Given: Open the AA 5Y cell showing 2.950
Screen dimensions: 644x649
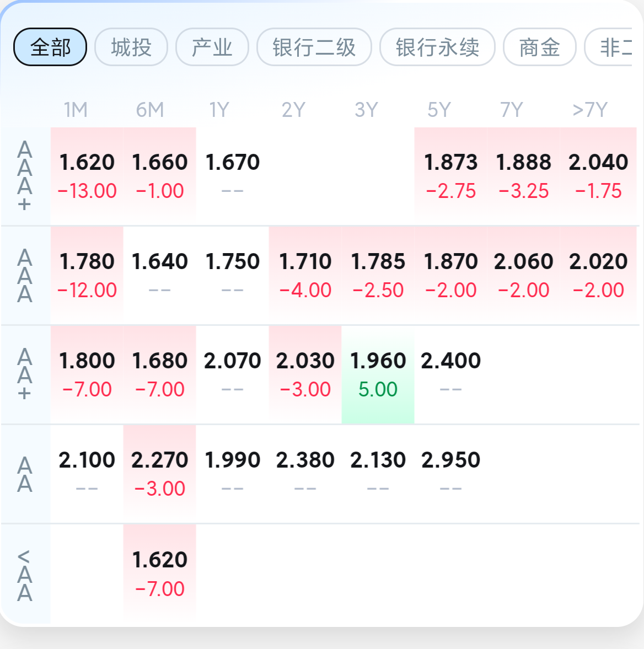Looking at the screenshot, I should click(450, 474).
